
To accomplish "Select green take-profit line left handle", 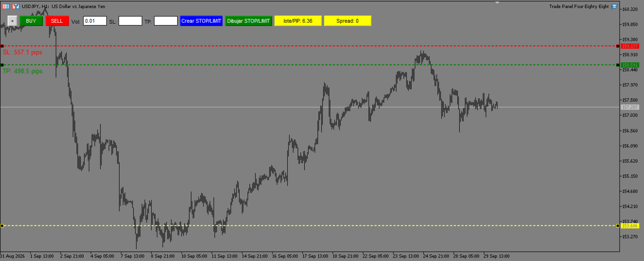I will click(2, 65).
